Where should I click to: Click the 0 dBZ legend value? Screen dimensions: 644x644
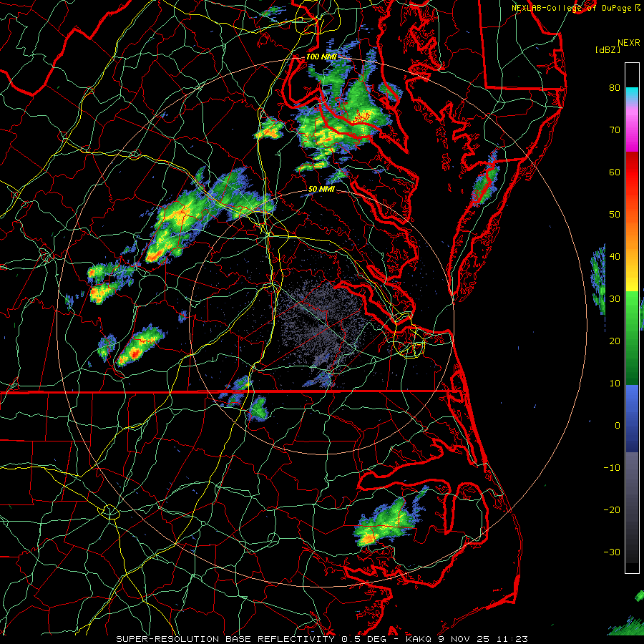618,426
